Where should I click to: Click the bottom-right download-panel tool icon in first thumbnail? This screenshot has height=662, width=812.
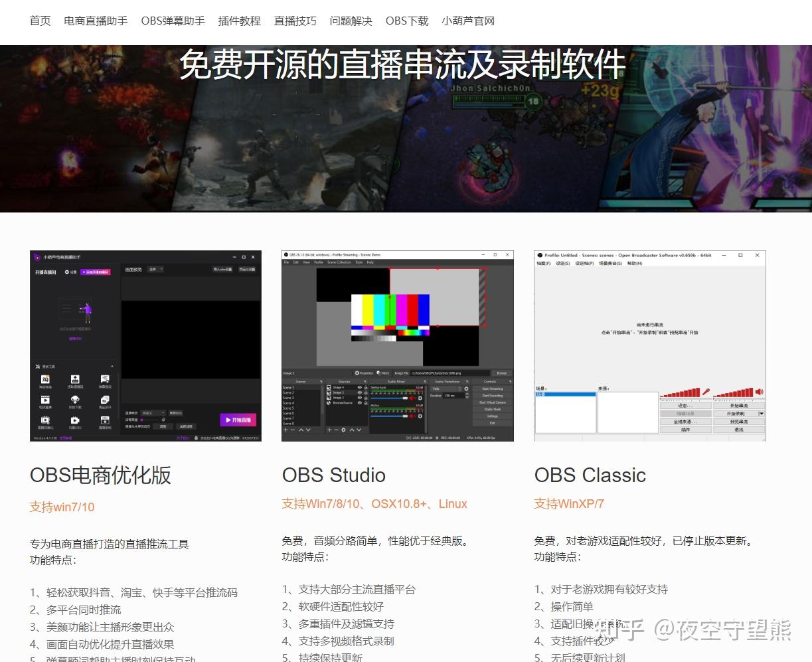[x=105, y=420]
